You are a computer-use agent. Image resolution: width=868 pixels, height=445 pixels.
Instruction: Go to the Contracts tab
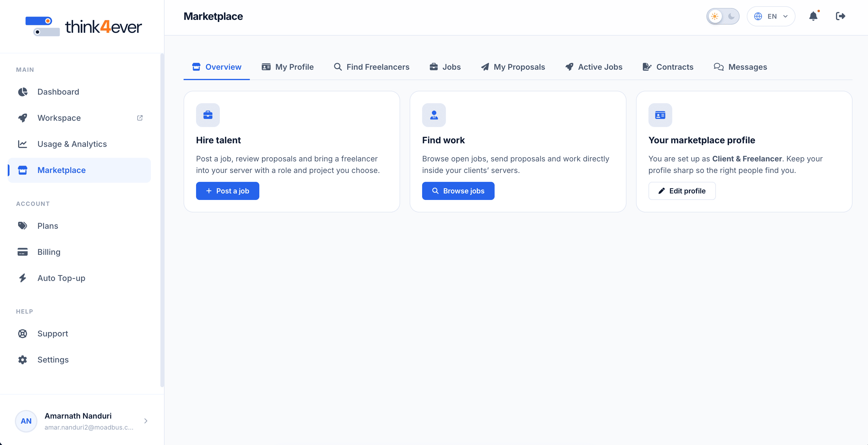[668, 67]
